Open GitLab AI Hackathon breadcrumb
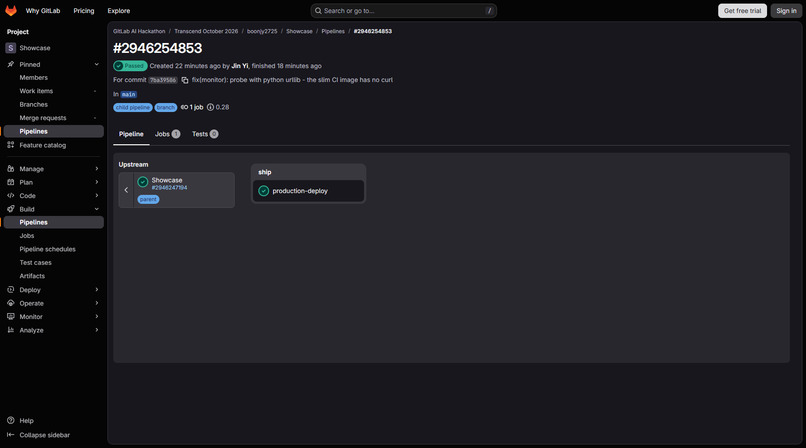Viewport: 806px width, 448px height. (x=139, y=31)
